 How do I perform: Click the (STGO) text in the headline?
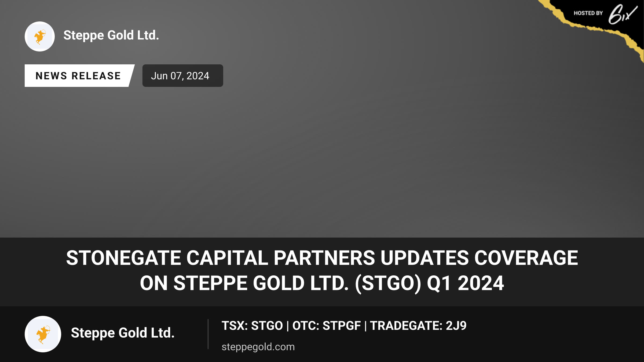pyautogui.click(x=388, y=284)
